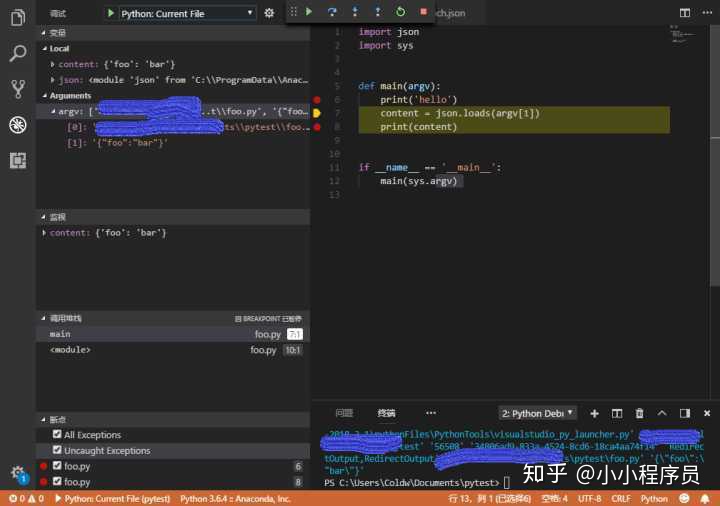The width and height of the screenshot is (720, 506).
Task: Open launch.json with the gear icon
Action: click(x=269, y=13)
